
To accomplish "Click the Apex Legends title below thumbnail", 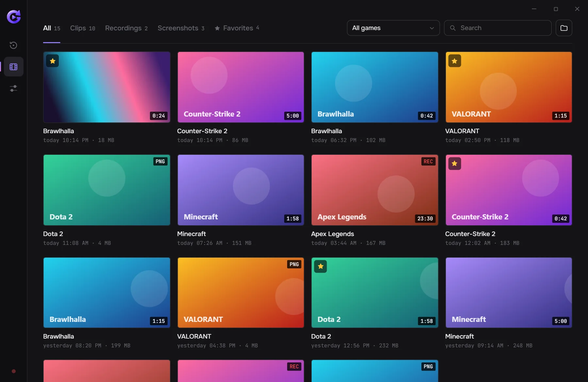I will [x=333, y=234].
